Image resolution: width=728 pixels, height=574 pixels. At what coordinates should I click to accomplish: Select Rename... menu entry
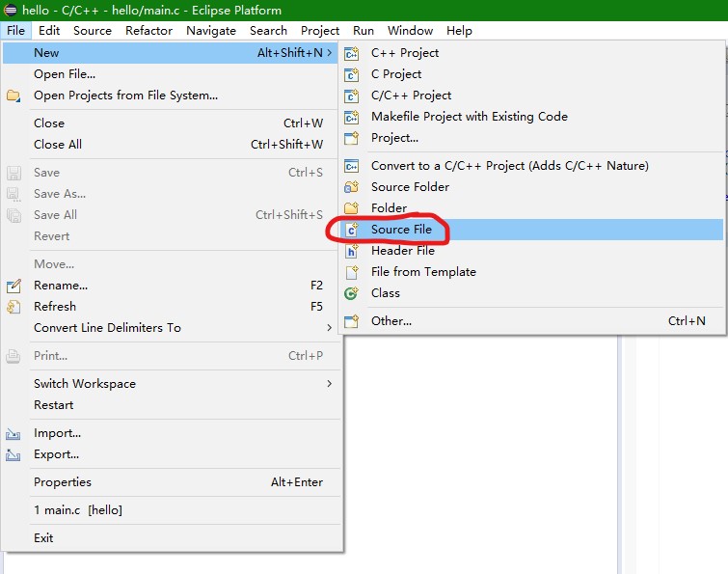172,286
